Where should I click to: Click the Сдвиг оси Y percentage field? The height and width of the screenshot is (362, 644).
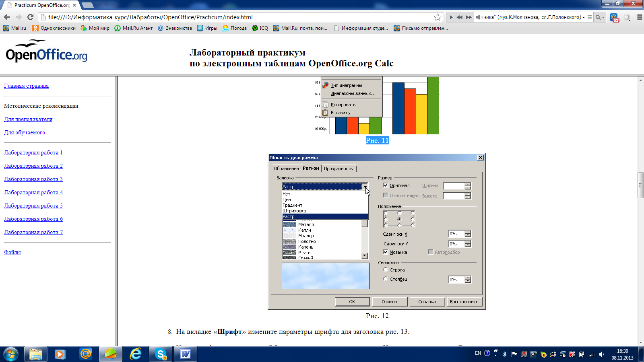pos(456,244)
